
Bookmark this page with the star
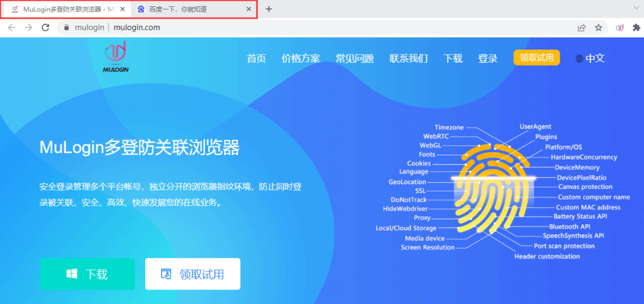point(599,28)
